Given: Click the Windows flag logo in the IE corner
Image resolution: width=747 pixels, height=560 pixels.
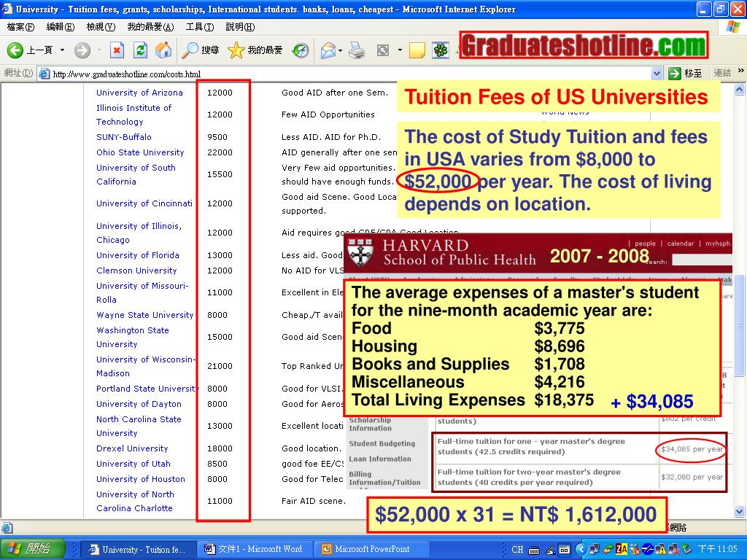Looking at the screenshot, I should (x=732, y=27).
